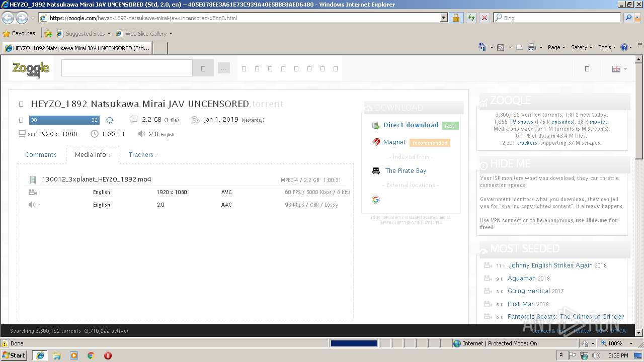Viewport: 644px width, 362px height.
Task: Open the Recent Pages dropdown beside navigation arrows
Action: point(33,18)
